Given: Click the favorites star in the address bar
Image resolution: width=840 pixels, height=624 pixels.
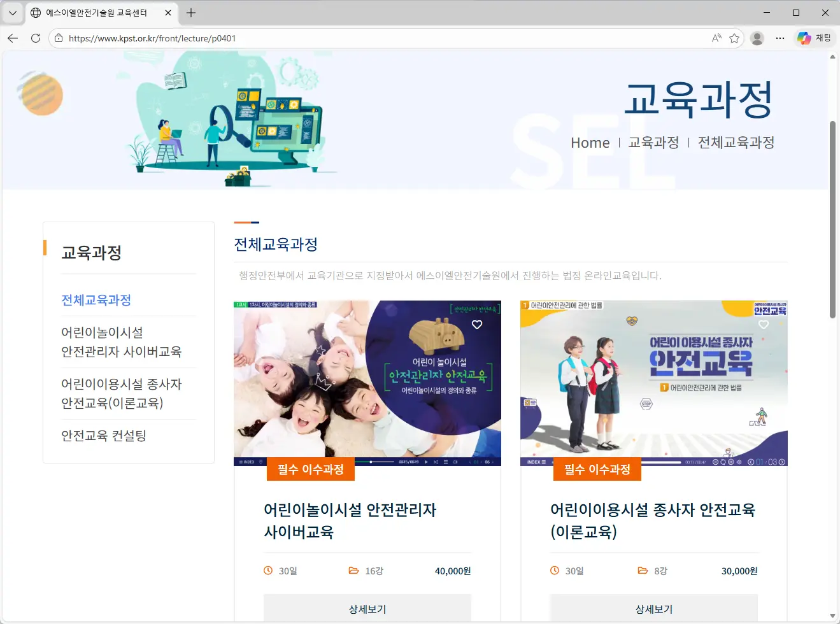Looking at the screenshot, I should [x=734, y=38].
